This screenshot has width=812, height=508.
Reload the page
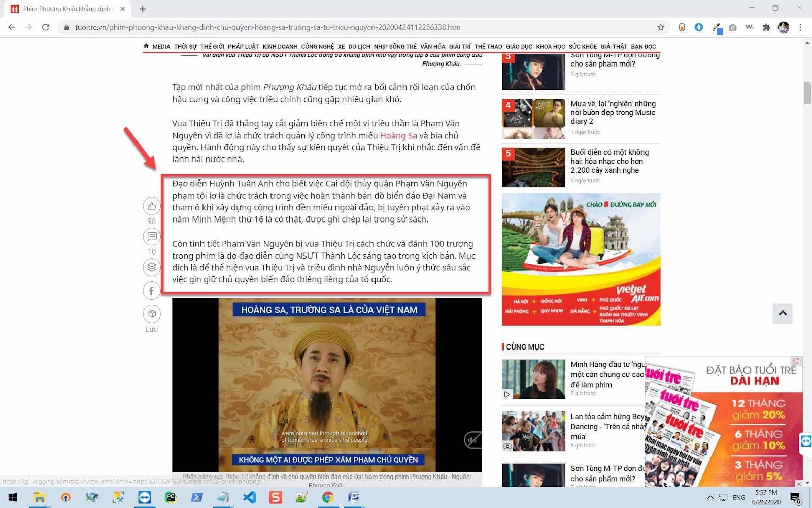pos(46,27)
